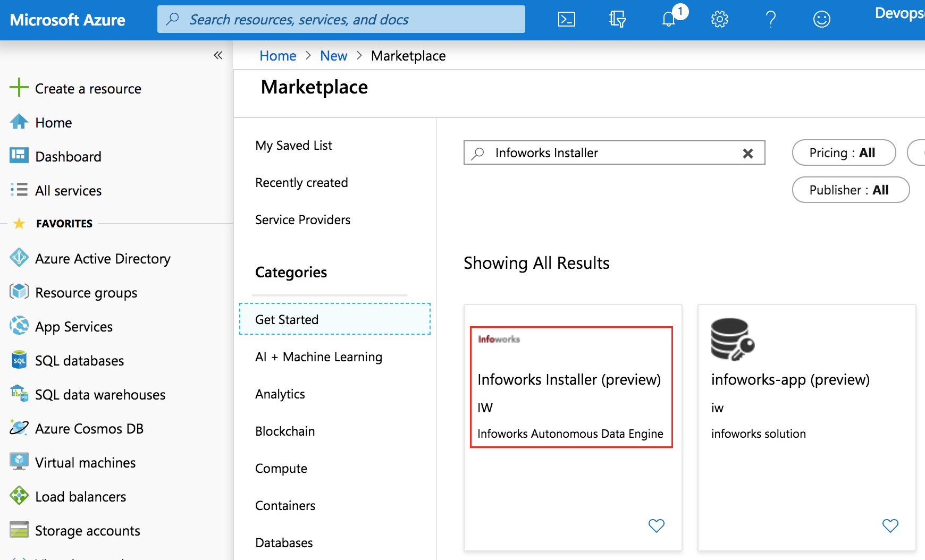This screenshot has width=925, height=560.
Task: Save infoworks-app with heart icon
Action: (890, 525)
